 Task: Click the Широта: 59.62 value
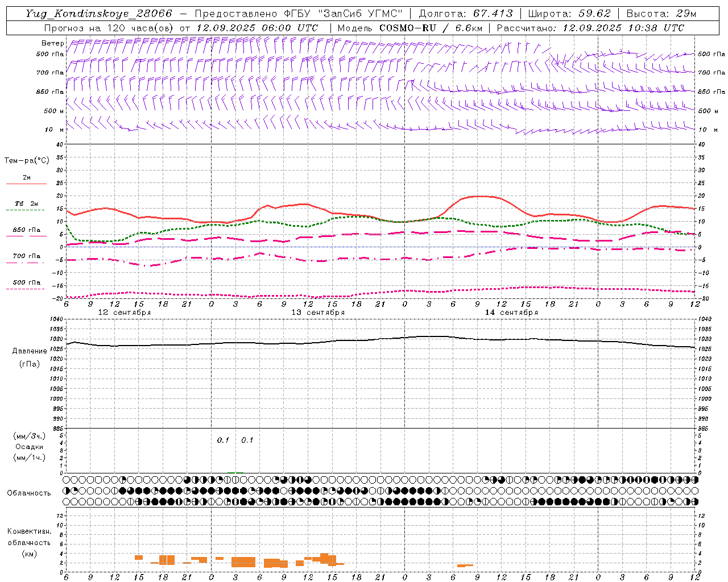(569, 14)
